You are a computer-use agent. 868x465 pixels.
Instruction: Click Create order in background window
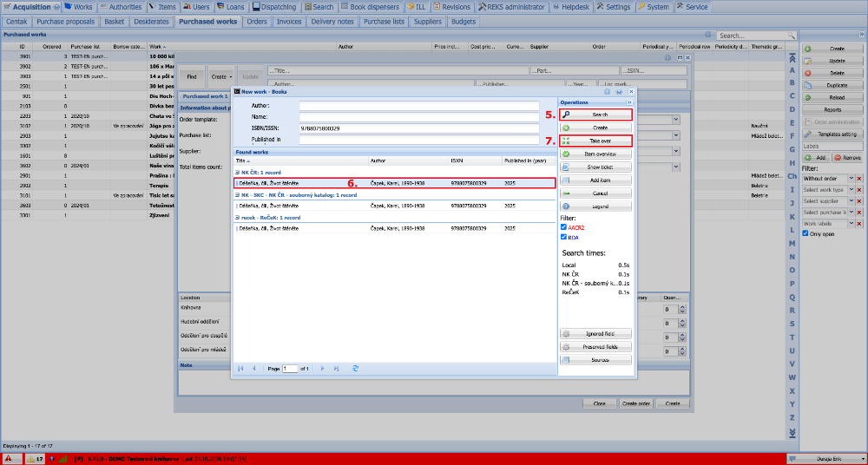point(636,403)
